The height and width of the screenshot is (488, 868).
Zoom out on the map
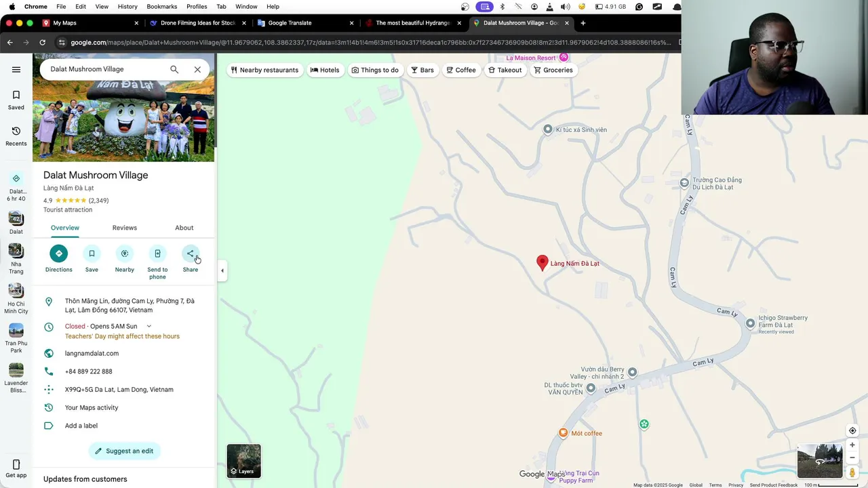852,457
